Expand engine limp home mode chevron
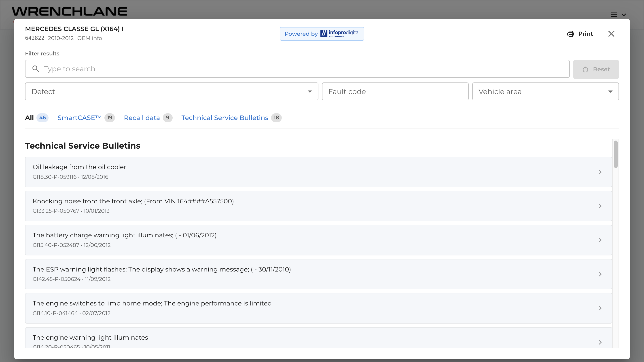Image resolution: width=644 pixels, height=362 pixels. click(x=600, y=308)
